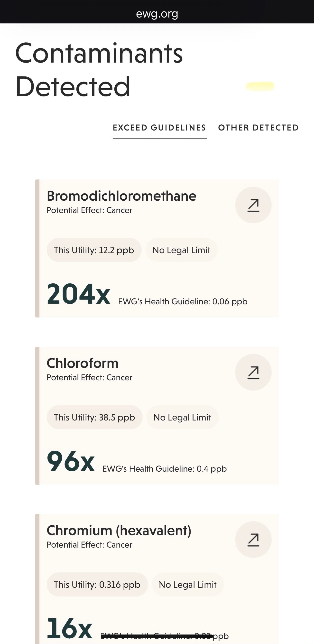Tap This Utility: 38.5 ppb pill
The image size is (314, 644).
pyautogui.click(x=94, y=417)
